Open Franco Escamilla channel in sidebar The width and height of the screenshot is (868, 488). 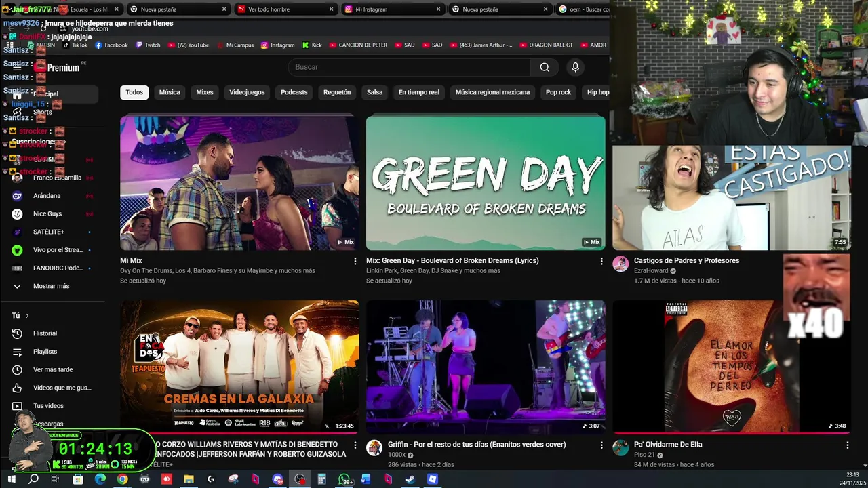52,178
